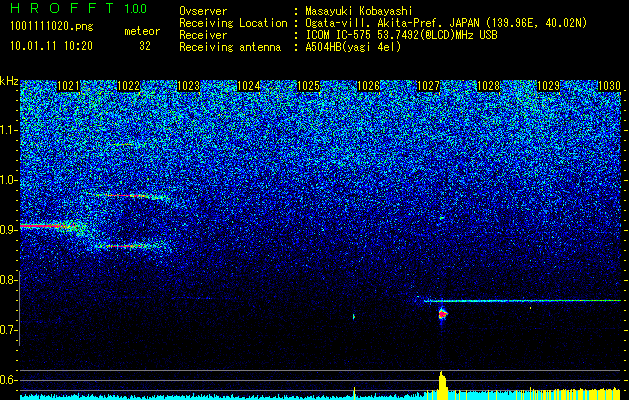Click the meteor count value 32
The height and width of the screenshot is (400, 629).
tap(144, 46)
